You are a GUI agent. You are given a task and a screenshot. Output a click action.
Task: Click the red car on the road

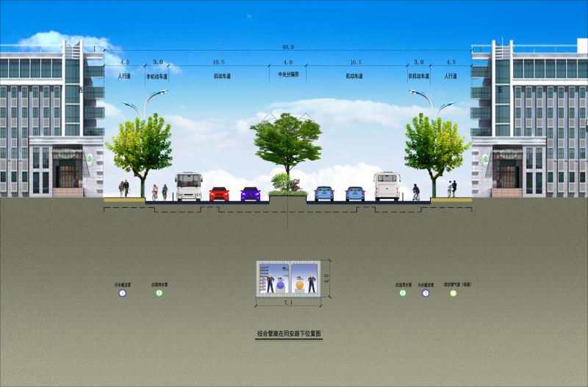click(x=219, y=194)
